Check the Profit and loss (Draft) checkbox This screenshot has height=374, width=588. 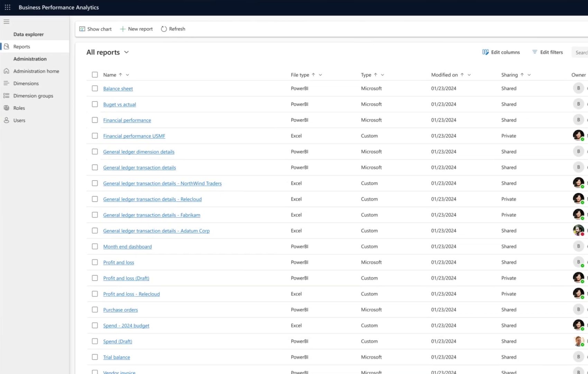[95, 278]
